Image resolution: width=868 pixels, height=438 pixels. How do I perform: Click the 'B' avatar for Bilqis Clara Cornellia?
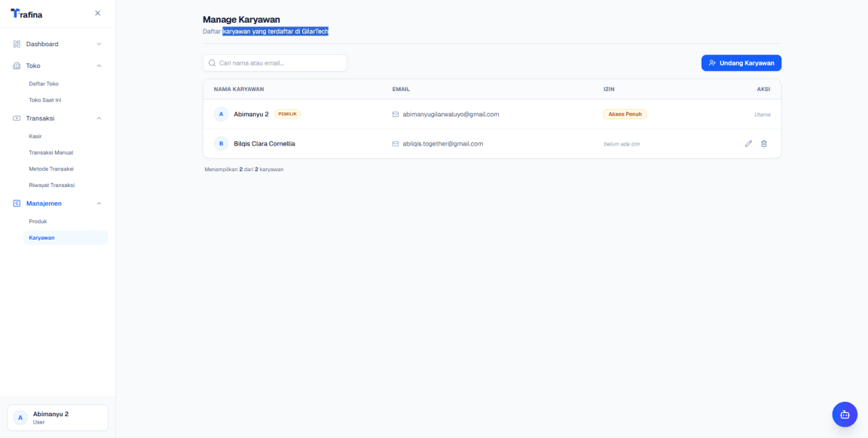[x=221, y=143]
